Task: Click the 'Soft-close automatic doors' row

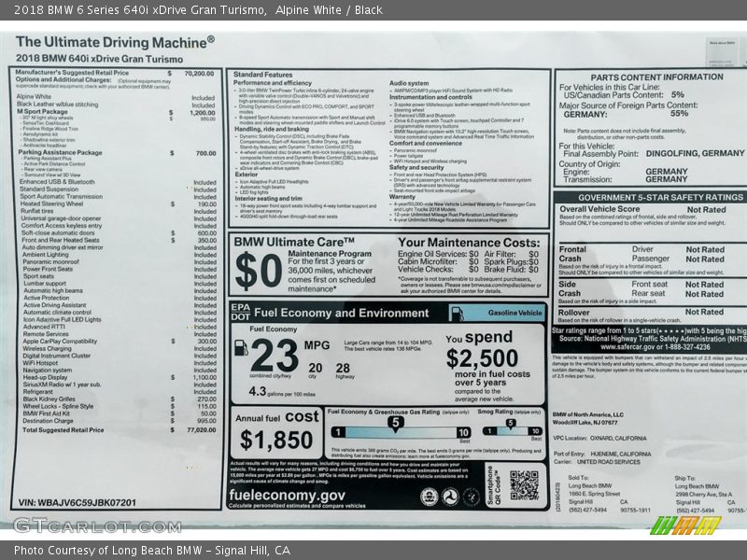Action: click(x=119, y=232)
